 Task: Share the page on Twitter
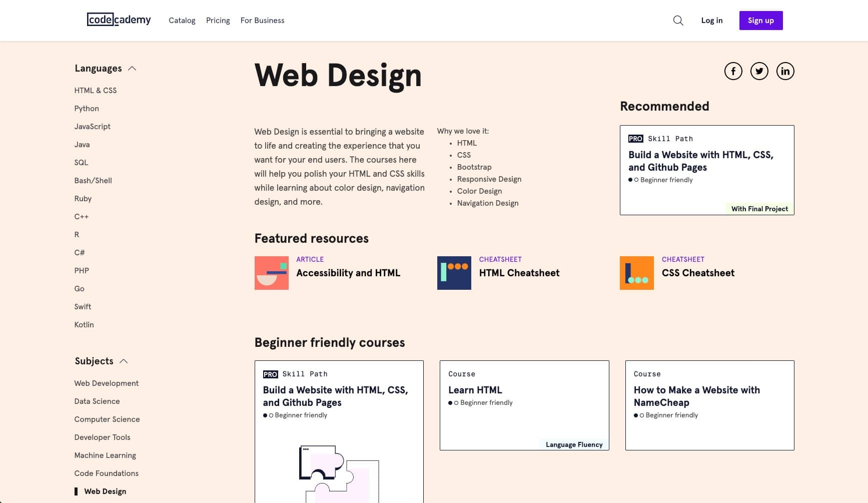[x=759, y=71]
